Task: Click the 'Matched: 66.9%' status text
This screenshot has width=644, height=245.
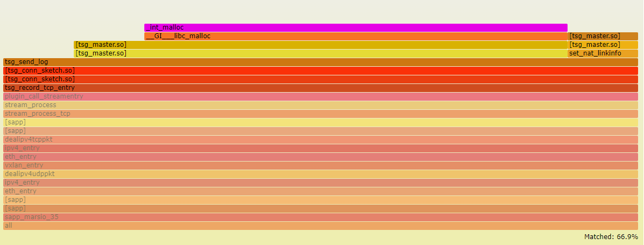Action: click(x=611, y=237)
